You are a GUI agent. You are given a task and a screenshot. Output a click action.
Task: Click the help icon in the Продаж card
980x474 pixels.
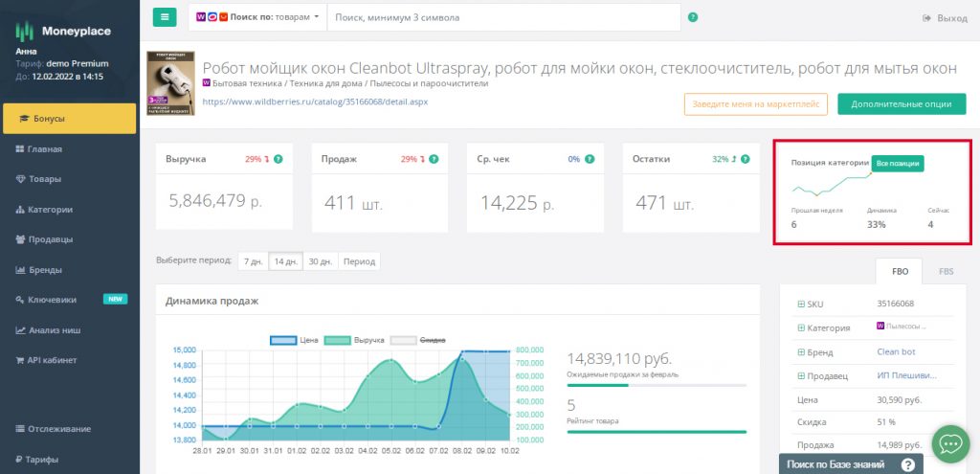(x=434, y=159)
